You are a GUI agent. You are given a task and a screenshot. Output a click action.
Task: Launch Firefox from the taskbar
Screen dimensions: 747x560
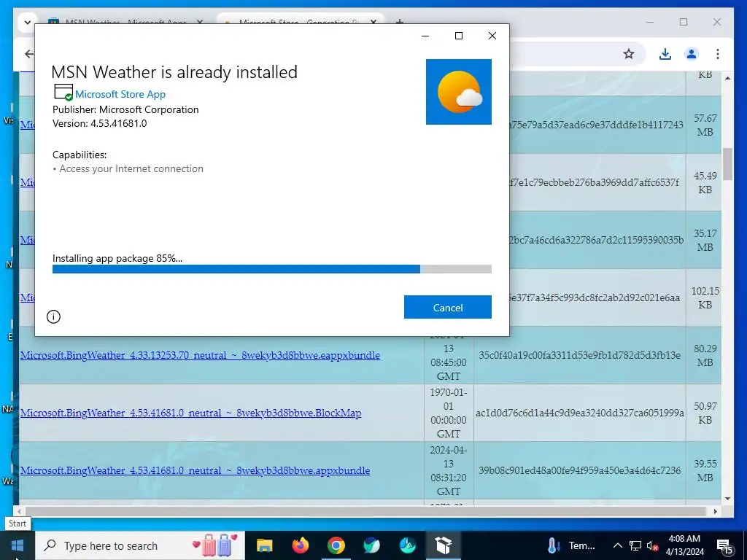tap(300, 545)
